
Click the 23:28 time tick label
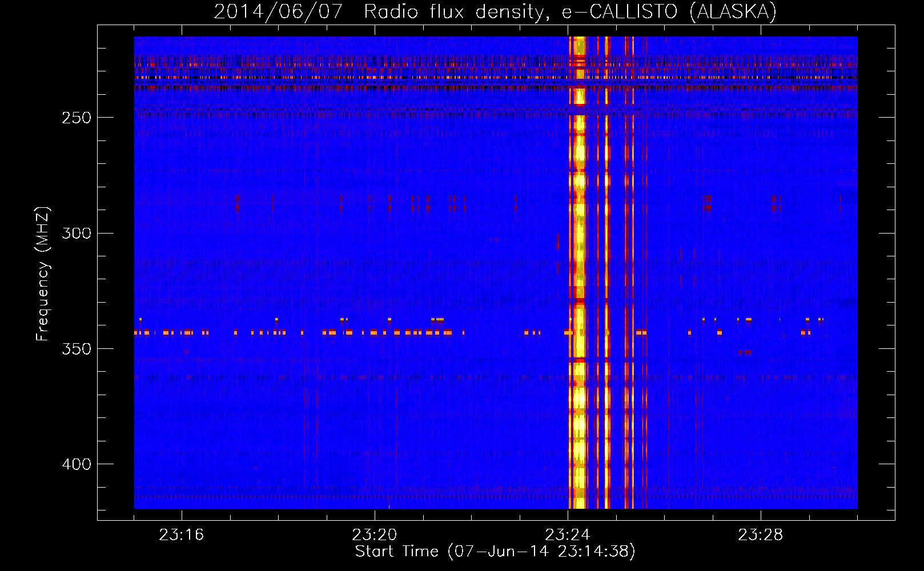(x=760, y=535)
